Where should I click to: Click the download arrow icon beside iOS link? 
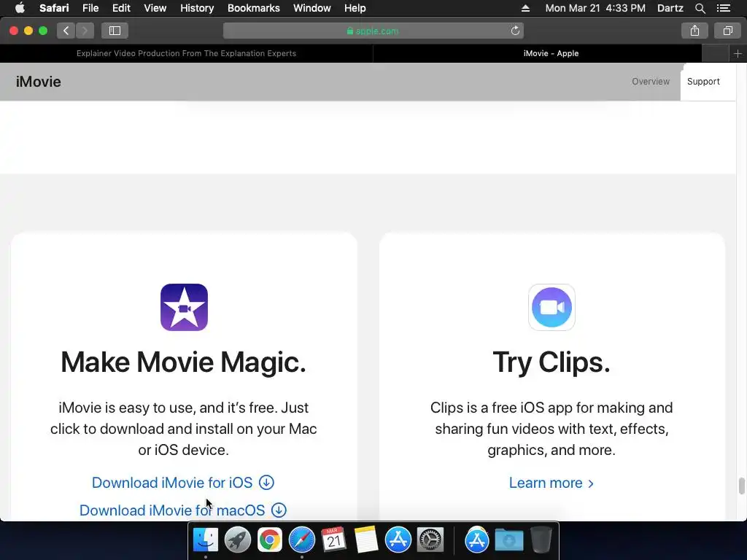(267, 483)
